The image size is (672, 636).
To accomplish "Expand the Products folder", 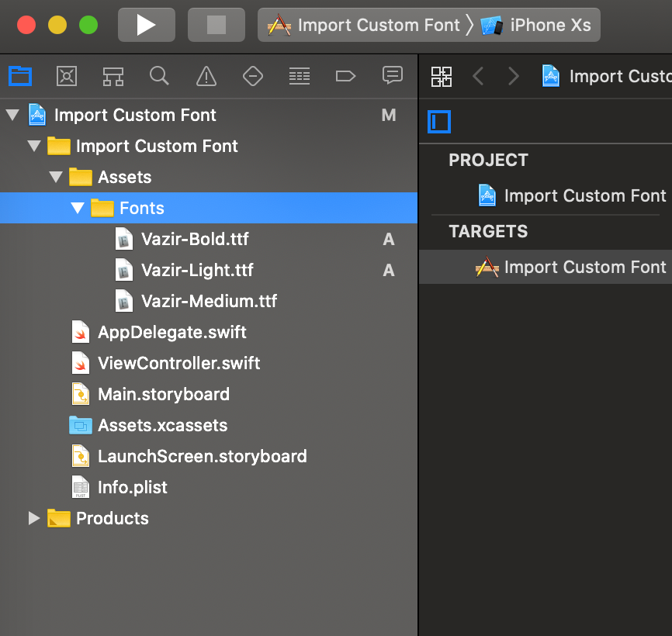I will click(x=33, y=518).
